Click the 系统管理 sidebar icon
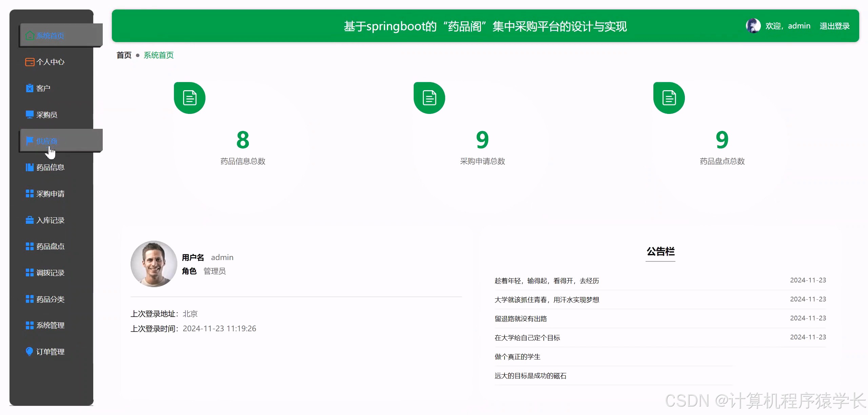This screenshot has height=415, width=868. coord(28,325)
